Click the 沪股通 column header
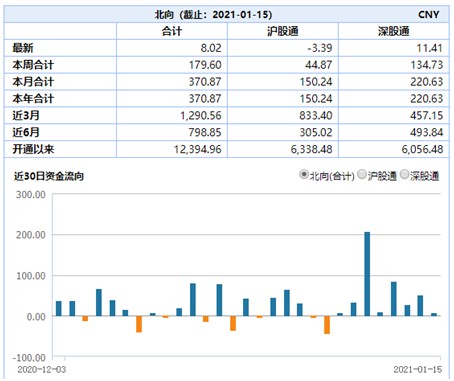 (x=283, y=31)
